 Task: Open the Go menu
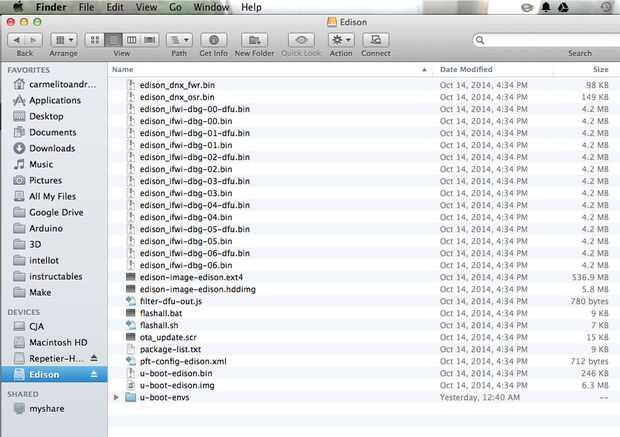175,7
